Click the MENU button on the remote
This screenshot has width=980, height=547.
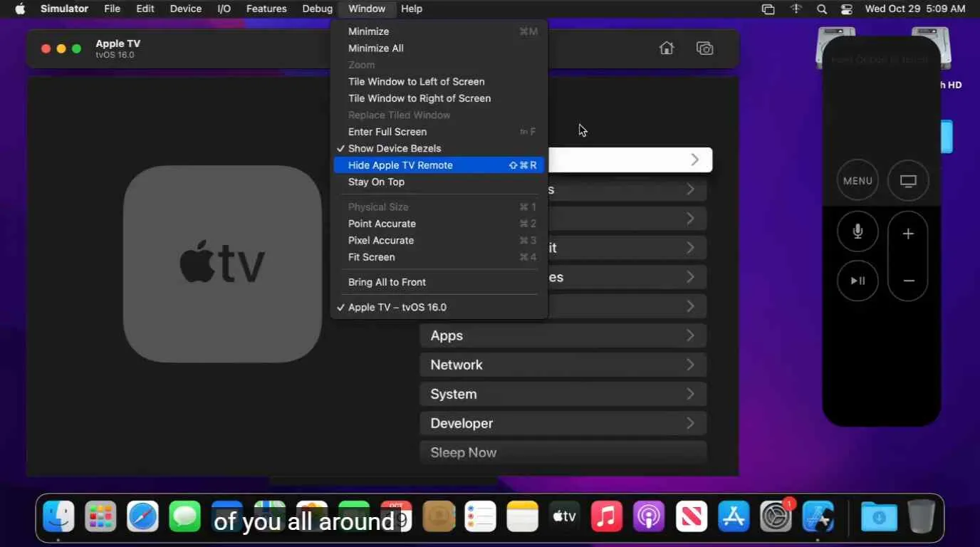857,181
